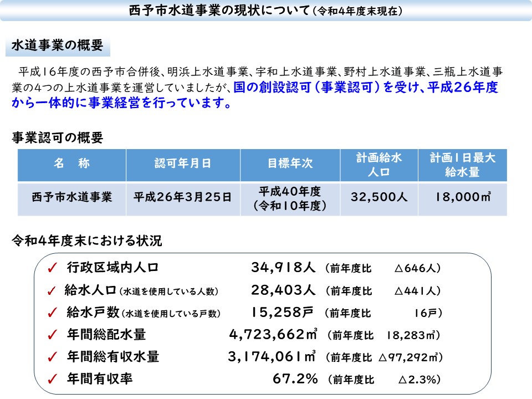
Task: Click the 事業認可の概要 heading
Action: 57,138
